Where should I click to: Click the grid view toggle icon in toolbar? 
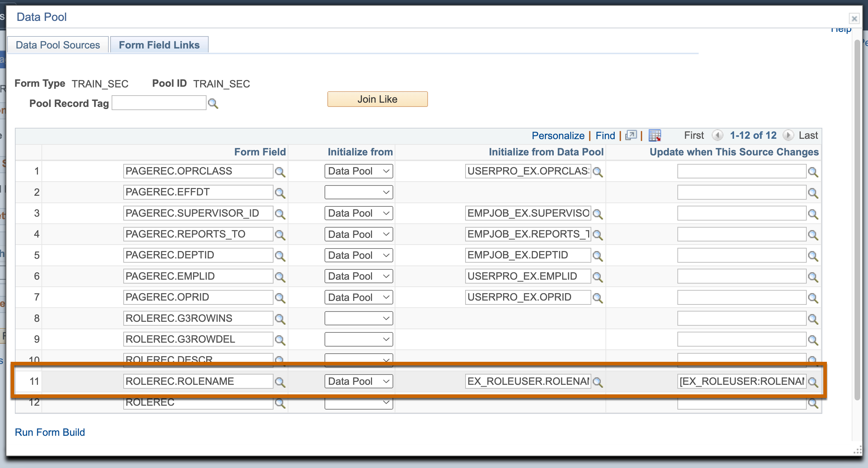click(657, 135)
